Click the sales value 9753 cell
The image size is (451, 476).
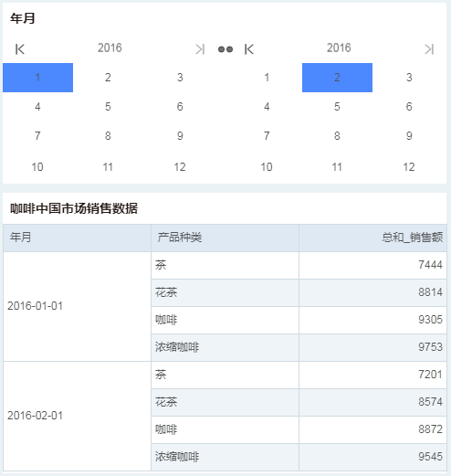(372, 347)
